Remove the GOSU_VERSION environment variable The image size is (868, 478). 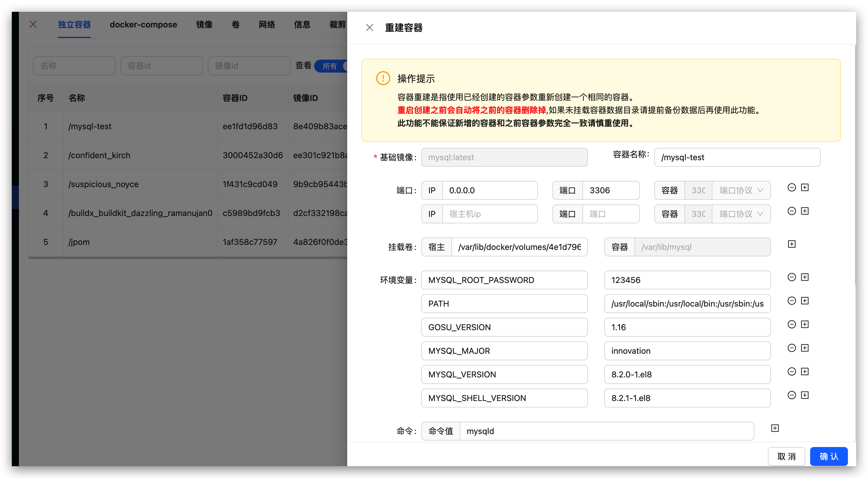click(792, 324)
